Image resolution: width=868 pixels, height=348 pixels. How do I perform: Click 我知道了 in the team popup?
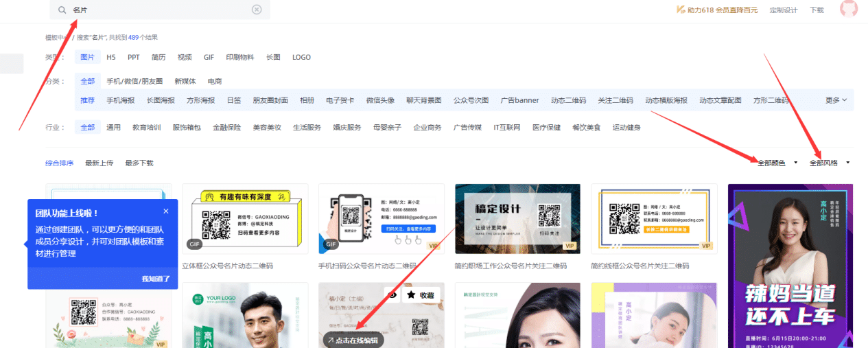point(156,279)
